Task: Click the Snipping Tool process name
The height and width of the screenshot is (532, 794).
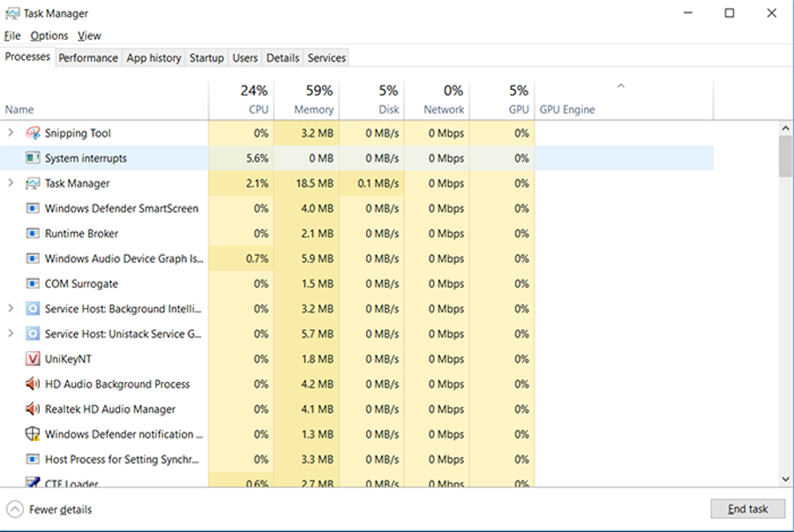Action: [78, 133]
